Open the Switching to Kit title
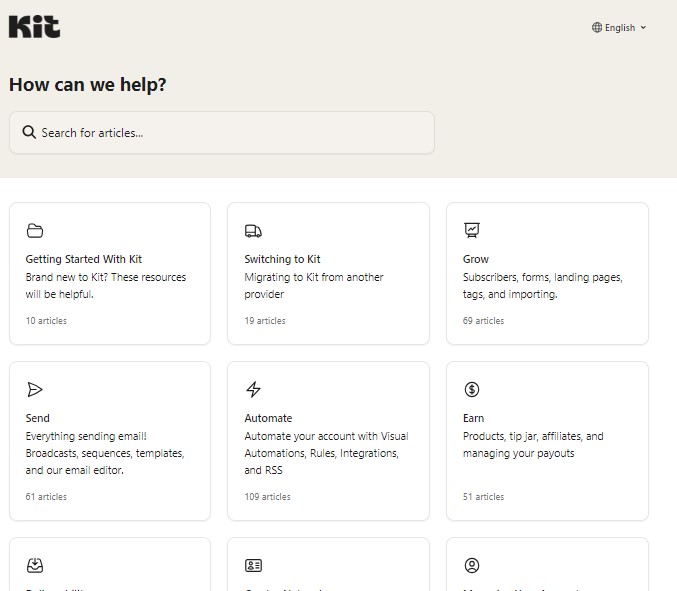677x591 pixels. pos(282,259)
